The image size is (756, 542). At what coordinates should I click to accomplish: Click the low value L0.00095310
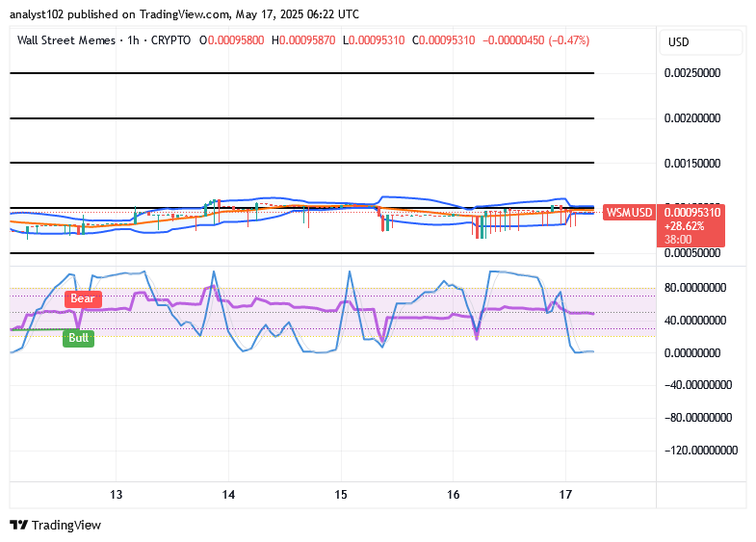point(374,40)
